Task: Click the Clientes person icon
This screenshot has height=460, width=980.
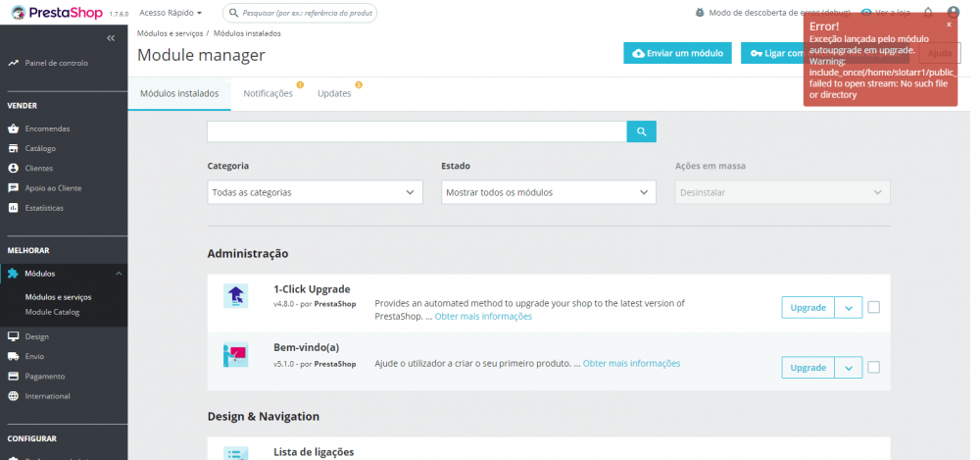Action: pos(13,169)
